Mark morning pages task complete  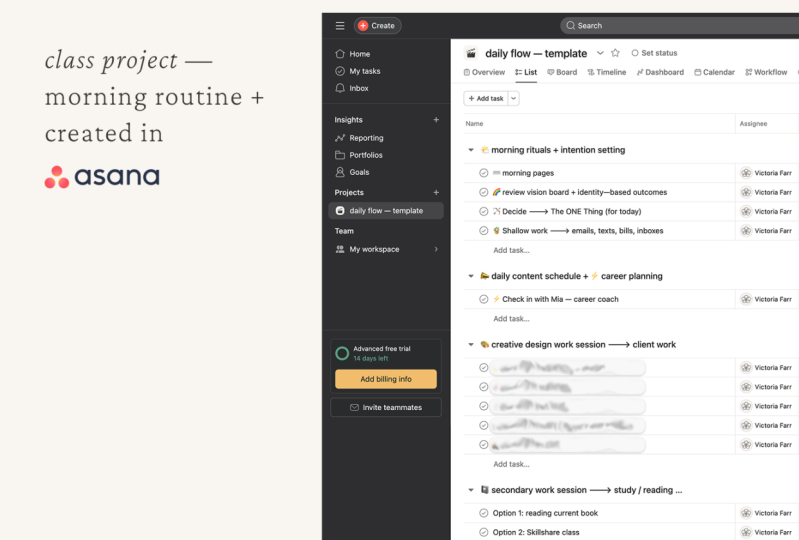(x=484, y=173)
